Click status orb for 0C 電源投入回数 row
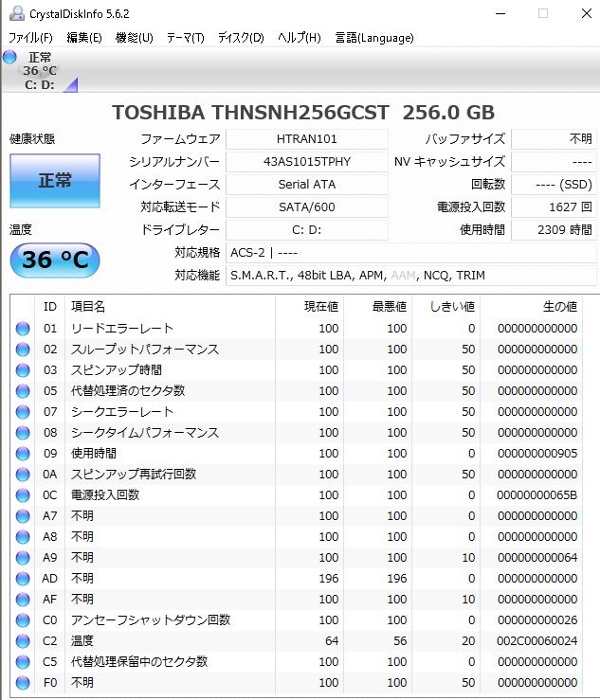This screenshot has width=600, height=700. coord(23,495)
